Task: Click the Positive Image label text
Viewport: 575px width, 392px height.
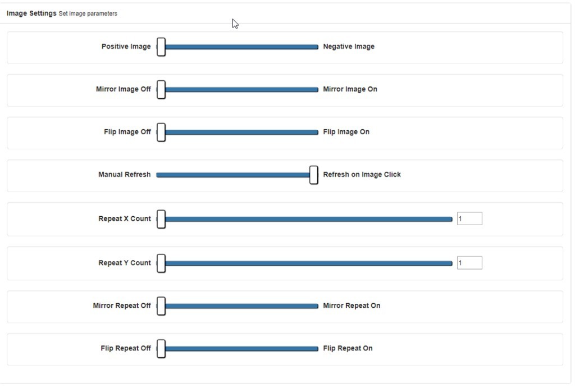Action: pos(126,47)
